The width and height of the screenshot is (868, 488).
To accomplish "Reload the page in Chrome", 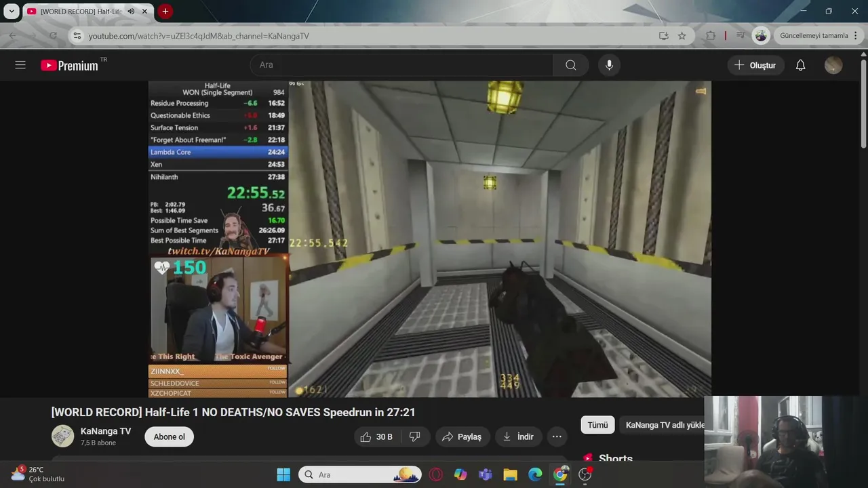I will pos(53,36).
